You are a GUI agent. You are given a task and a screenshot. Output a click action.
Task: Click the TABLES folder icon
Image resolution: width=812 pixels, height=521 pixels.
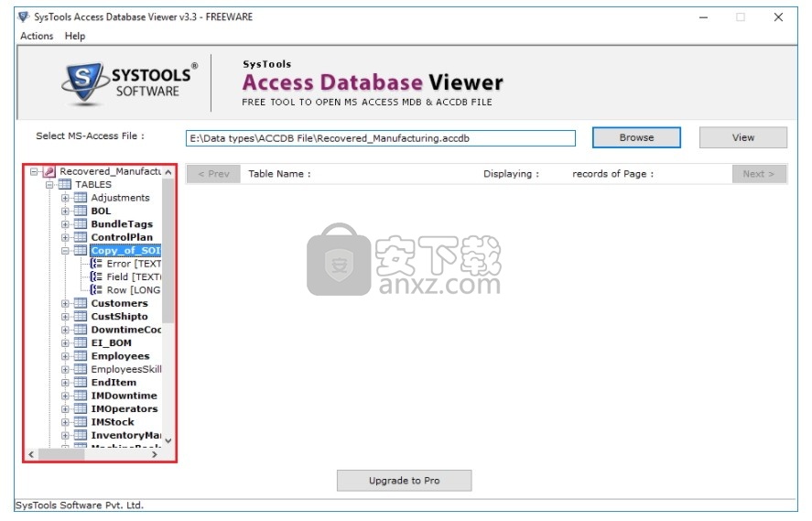[65, 184]
